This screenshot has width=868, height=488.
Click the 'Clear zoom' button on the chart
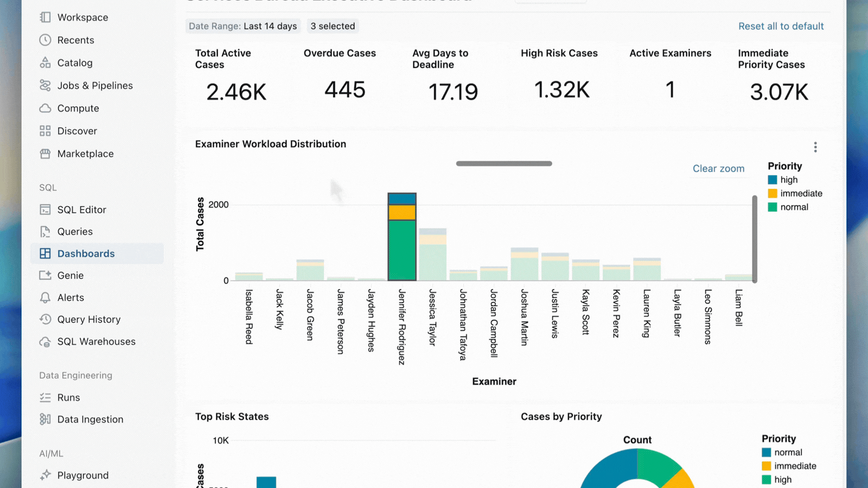[x=718, y=169]
